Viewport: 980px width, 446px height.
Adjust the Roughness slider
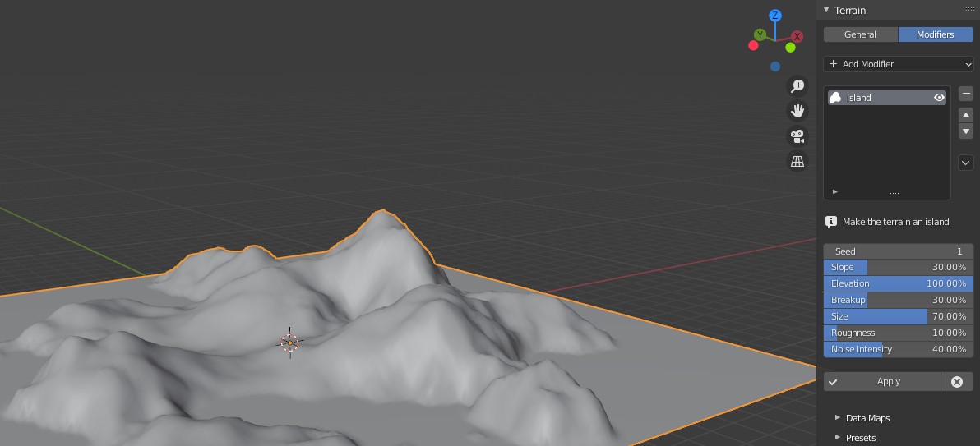898,333
